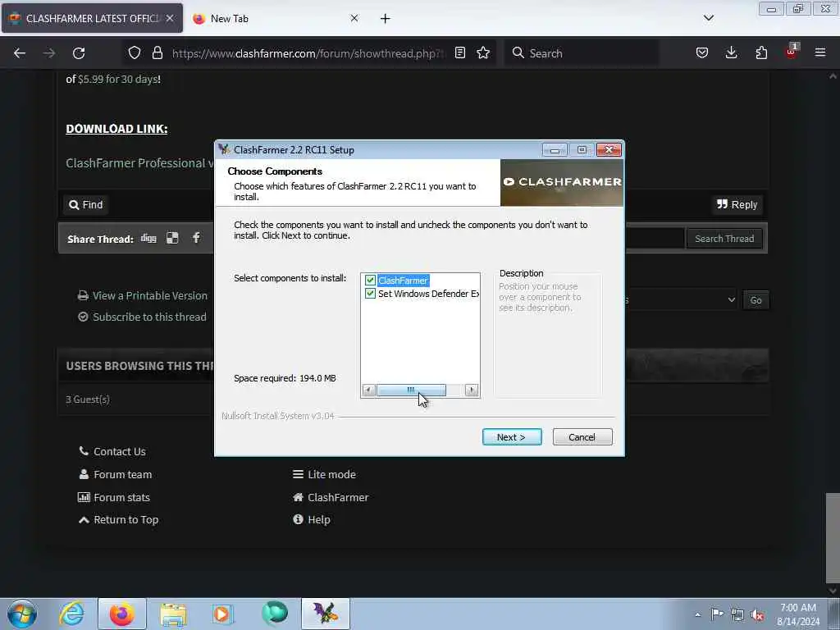Close the ClashFarmer forum browser tab
This screenshot has height=630, width=840.
(x=170, y=18)
